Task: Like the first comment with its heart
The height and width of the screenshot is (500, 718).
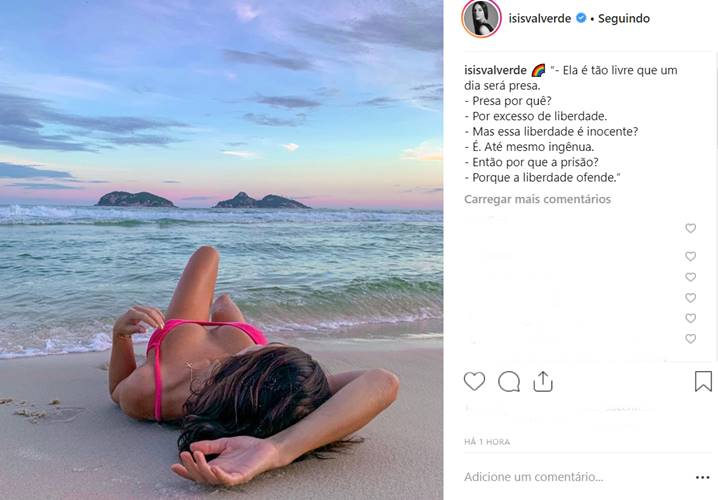Action: point(691,228)
